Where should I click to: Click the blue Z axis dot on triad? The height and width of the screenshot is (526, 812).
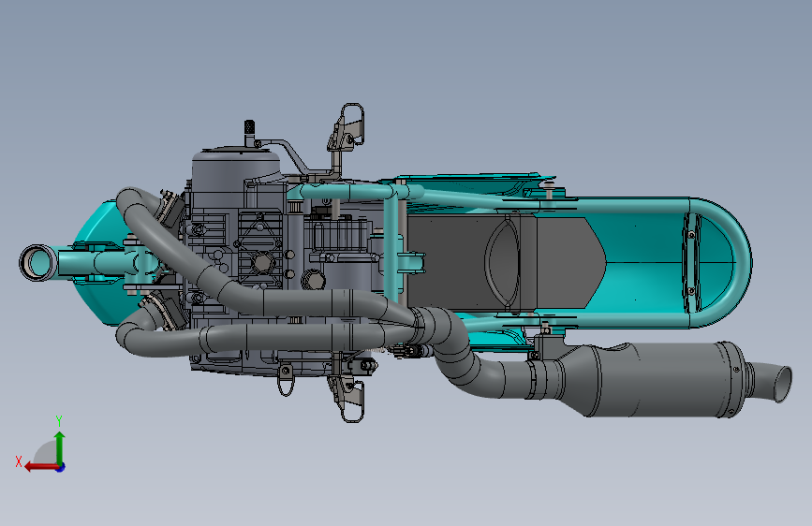61,467
